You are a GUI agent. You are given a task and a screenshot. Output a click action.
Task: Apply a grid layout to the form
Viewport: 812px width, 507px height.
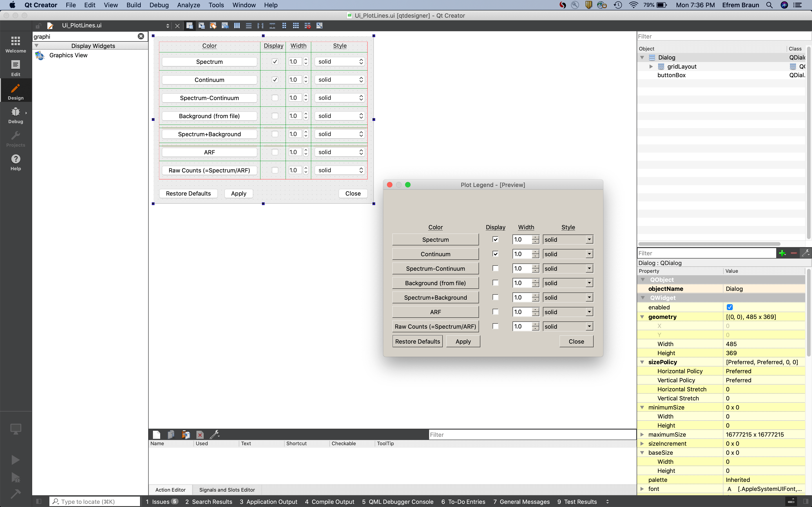[296, 26]
